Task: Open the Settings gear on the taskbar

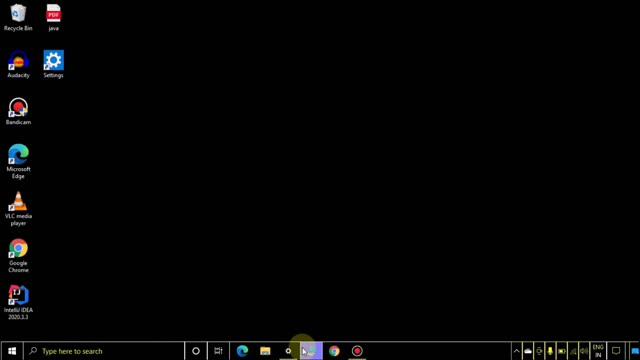Action: (288, 351)
